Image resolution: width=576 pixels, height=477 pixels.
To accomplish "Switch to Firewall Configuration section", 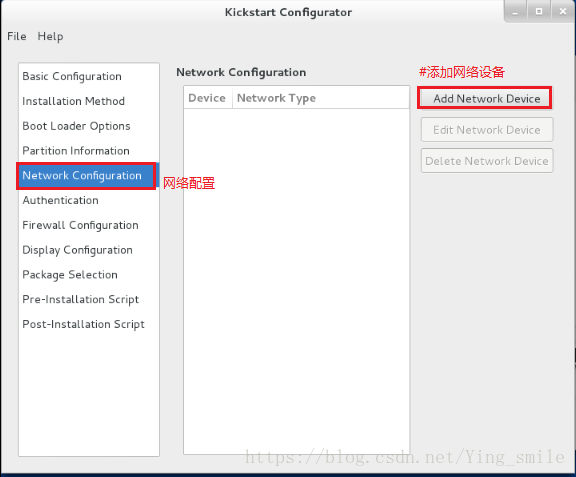I will (89, 225).
